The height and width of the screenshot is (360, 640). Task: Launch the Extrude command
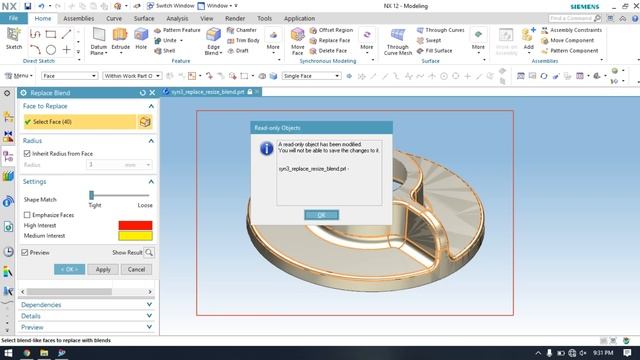click(x=120, y=39)
